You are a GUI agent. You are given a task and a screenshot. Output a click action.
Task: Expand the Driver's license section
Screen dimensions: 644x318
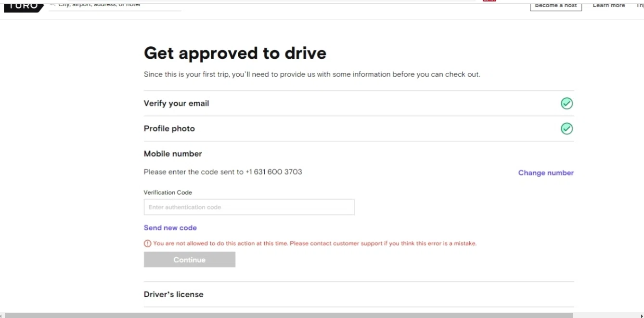[359, 294]
